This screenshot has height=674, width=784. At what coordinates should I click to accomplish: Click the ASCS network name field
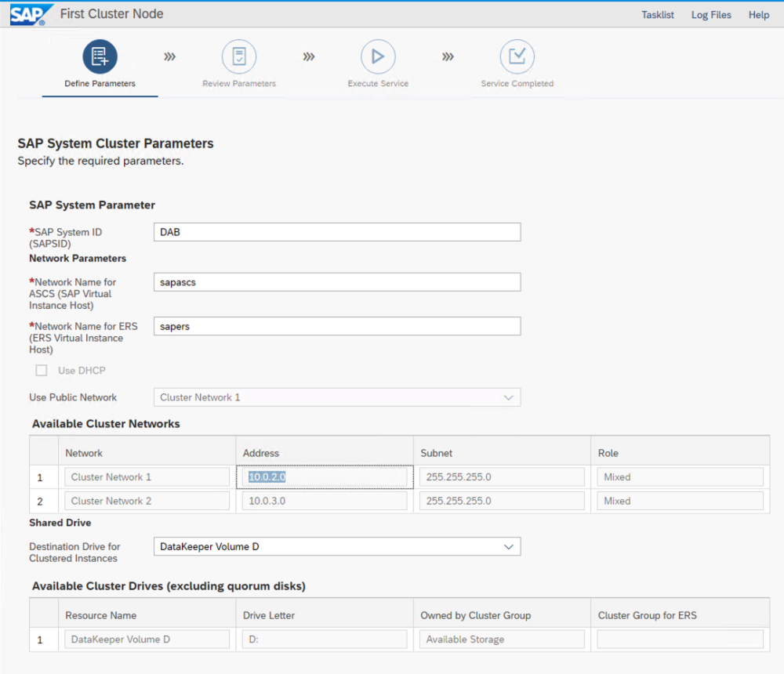point(337,282)
